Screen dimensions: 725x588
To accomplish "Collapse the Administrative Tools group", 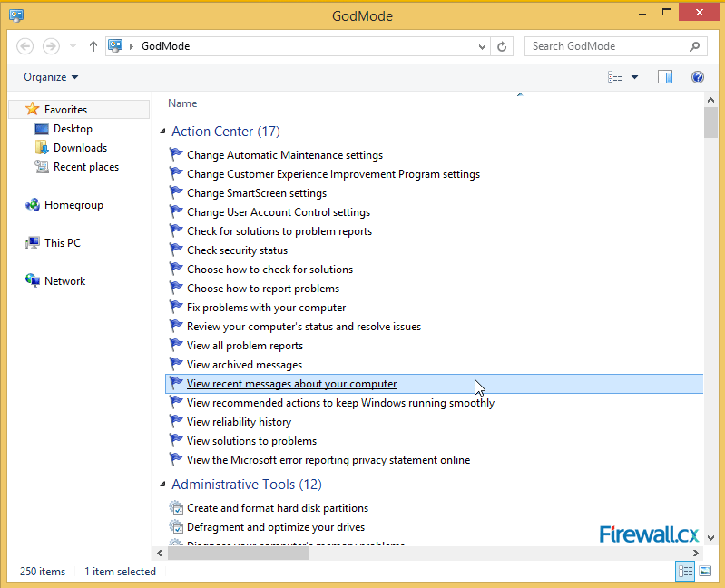I will (x=163, y=485).
